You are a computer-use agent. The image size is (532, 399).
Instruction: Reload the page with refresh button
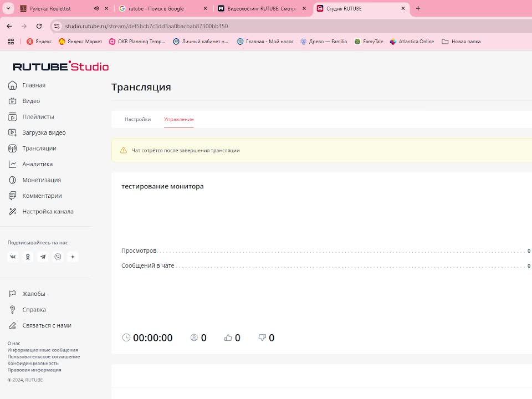tap(39, 26)
